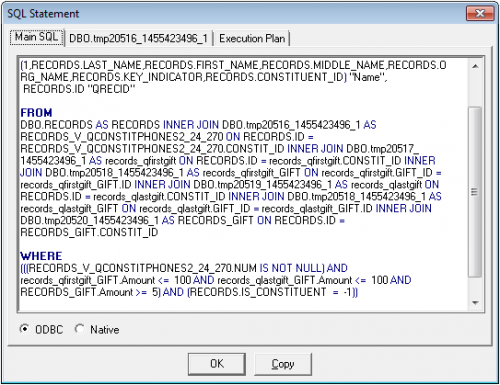
Task: Open the Execution Plan tab
Action: click(252, 39)
